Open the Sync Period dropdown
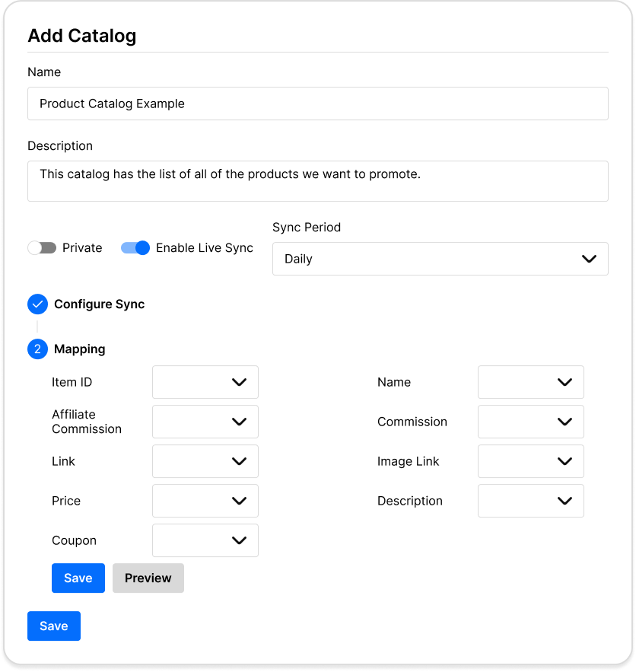The image size is (636, 672). tap(440, 259)
